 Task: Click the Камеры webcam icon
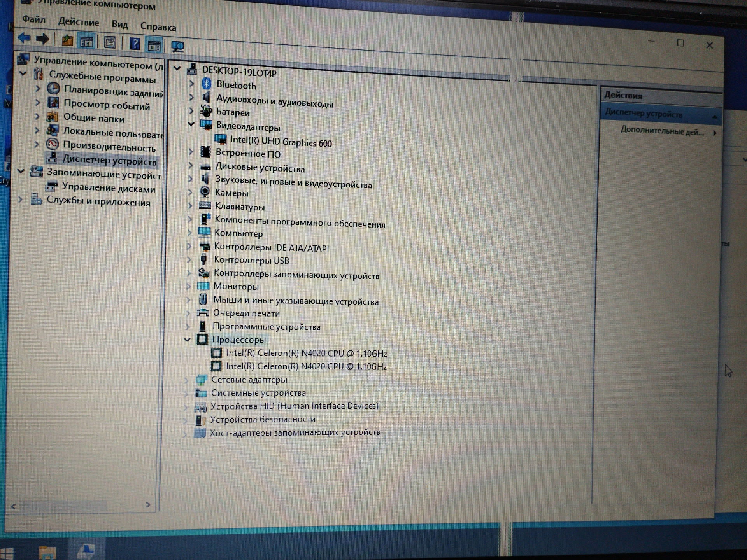pyautogui.click(x=205, y=192)
